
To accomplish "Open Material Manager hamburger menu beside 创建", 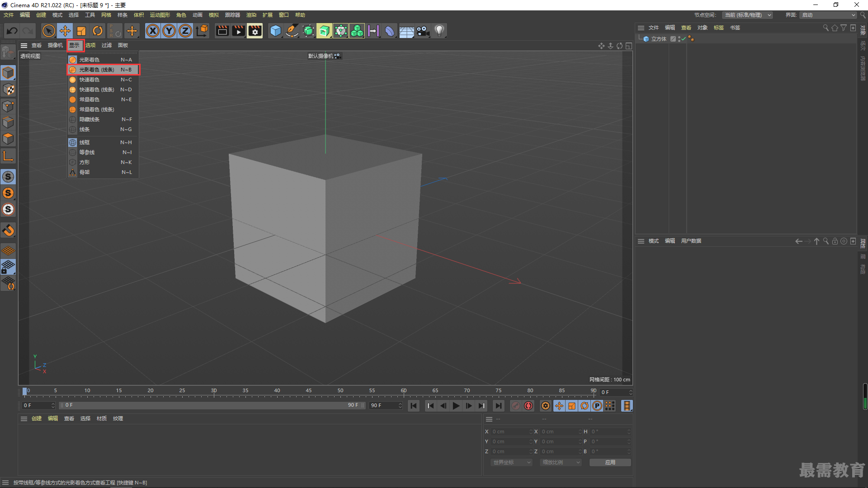I will pos(24,419).
